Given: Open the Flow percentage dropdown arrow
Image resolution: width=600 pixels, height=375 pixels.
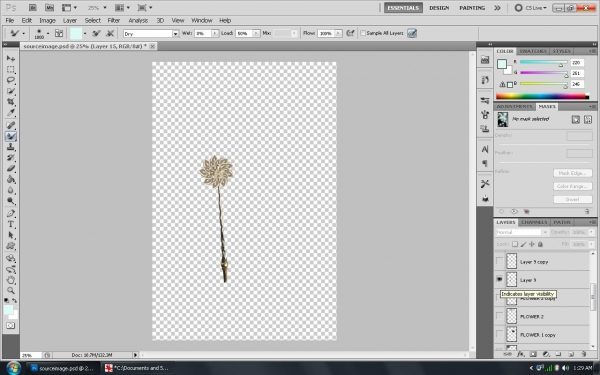Looking at the screenshot, I should [x=338, y=33].
